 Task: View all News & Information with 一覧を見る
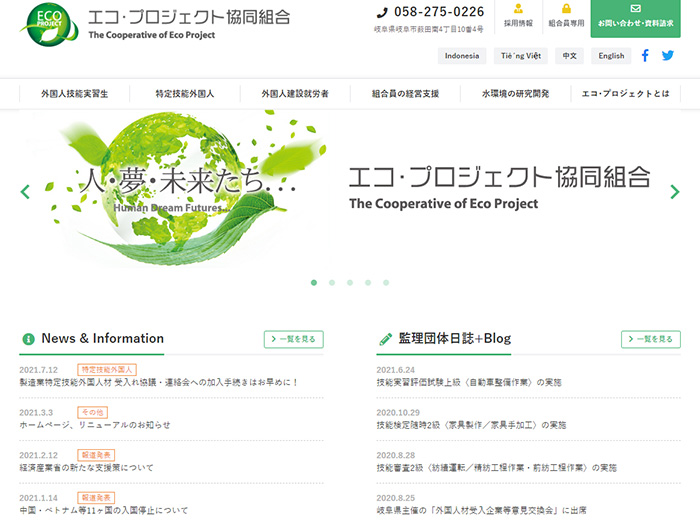click(293, 339)
